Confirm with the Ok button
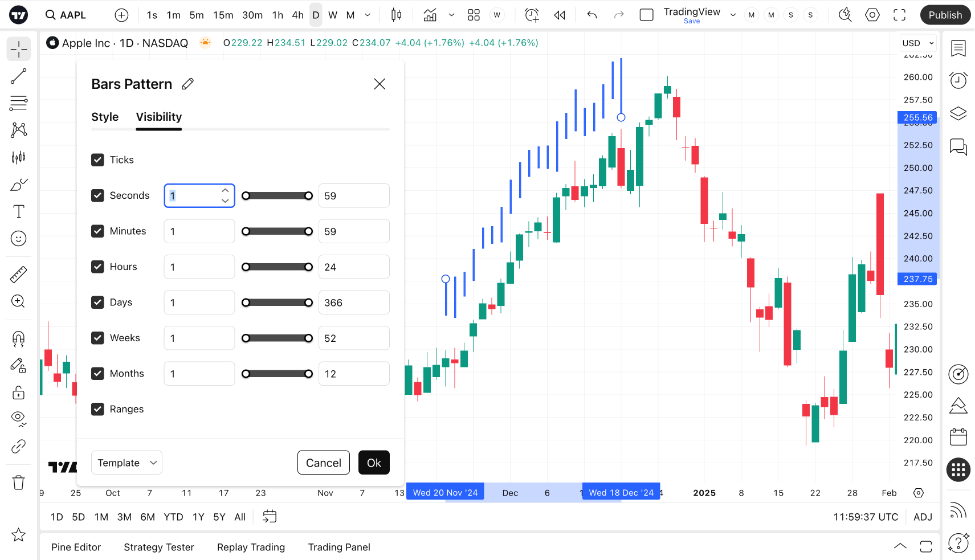This screenshot has width=975, height=560. pos(374,463)
